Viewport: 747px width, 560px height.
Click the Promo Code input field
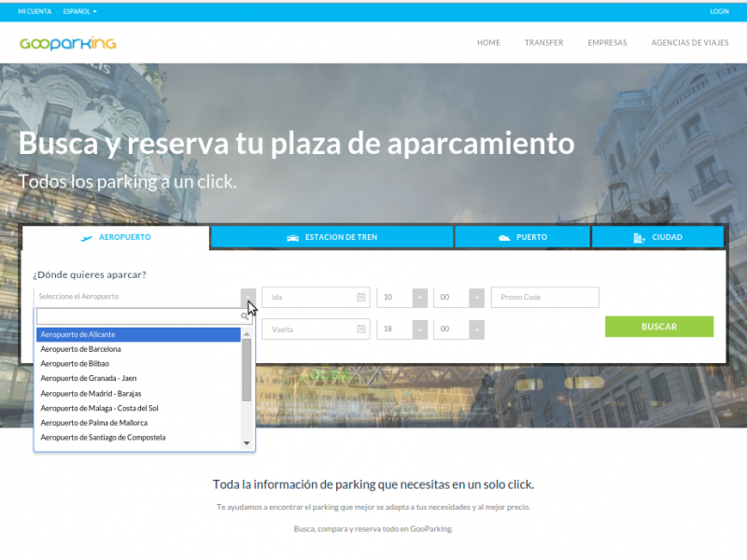(544, 298)
